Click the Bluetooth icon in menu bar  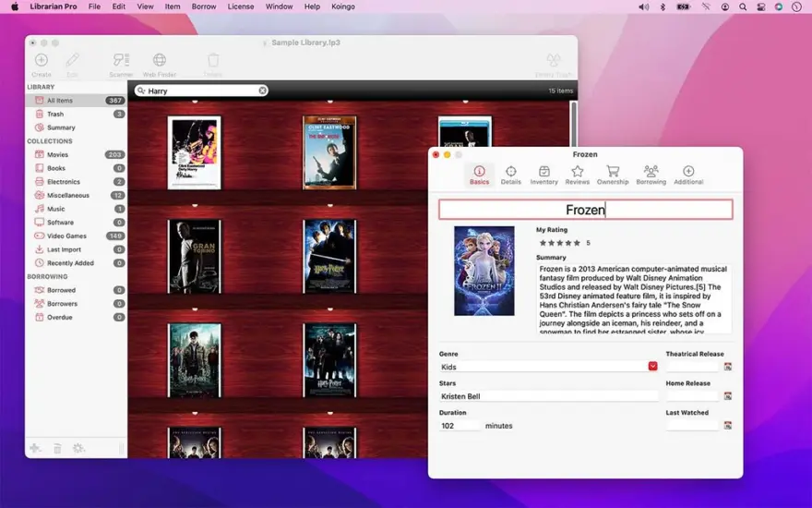[663, 6]
